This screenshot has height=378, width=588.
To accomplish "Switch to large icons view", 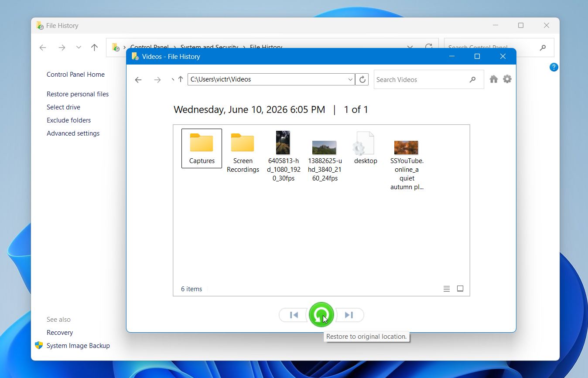I will point(460,289).
